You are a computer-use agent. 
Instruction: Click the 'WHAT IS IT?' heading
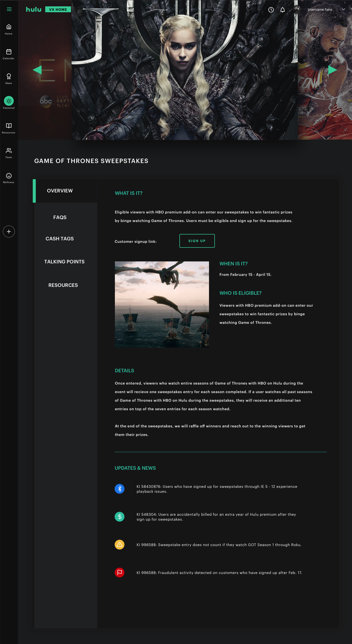tap(129, 193)
